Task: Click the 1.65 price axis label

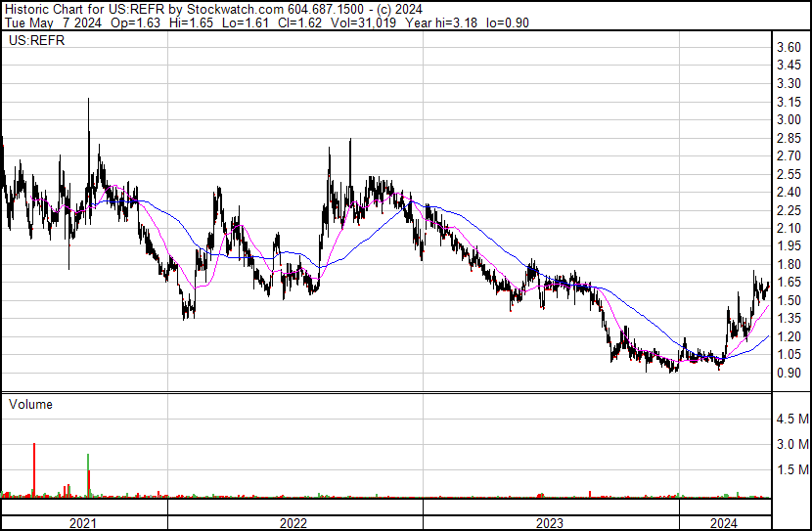Action: (x=789, y=283)
